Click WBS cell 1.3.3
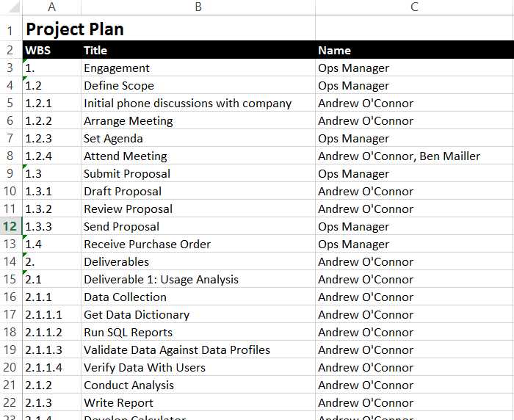Image resolution: width=514 pixels, height=420 pixels. [x=52, y=226]
